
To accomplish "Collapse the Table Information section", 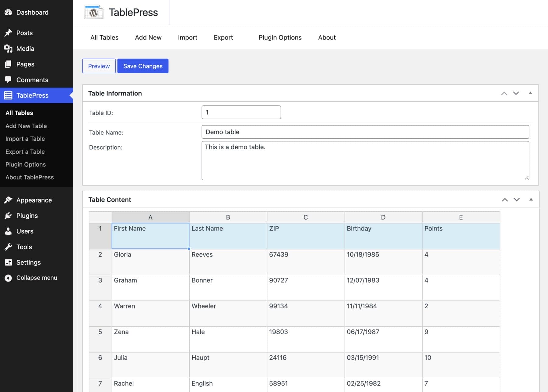I will pyautogui.click(x=531, y=93).
